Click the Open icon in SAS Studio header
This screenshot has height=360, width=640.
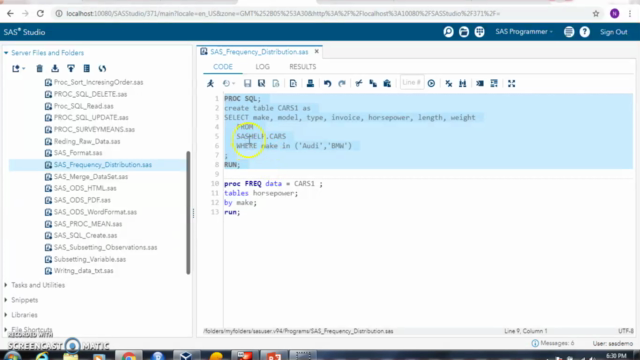tap(464, 31)
